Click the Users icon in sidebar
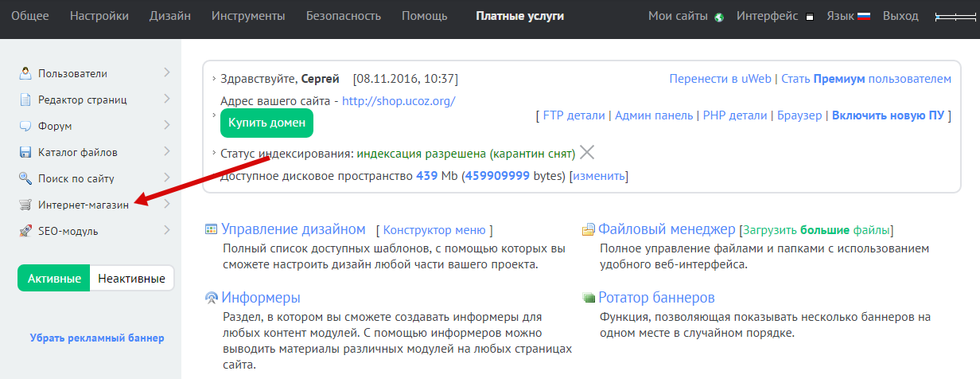The width and height of the screenshot is (980, 379). click(x=25, y=73)
